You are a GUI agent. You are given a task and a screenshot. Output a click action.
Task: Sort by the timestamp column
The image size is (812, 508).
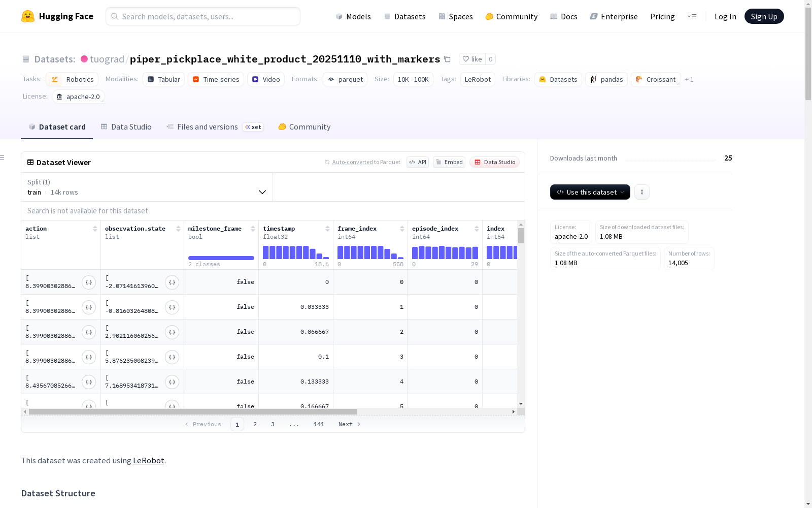coord(327,229)
